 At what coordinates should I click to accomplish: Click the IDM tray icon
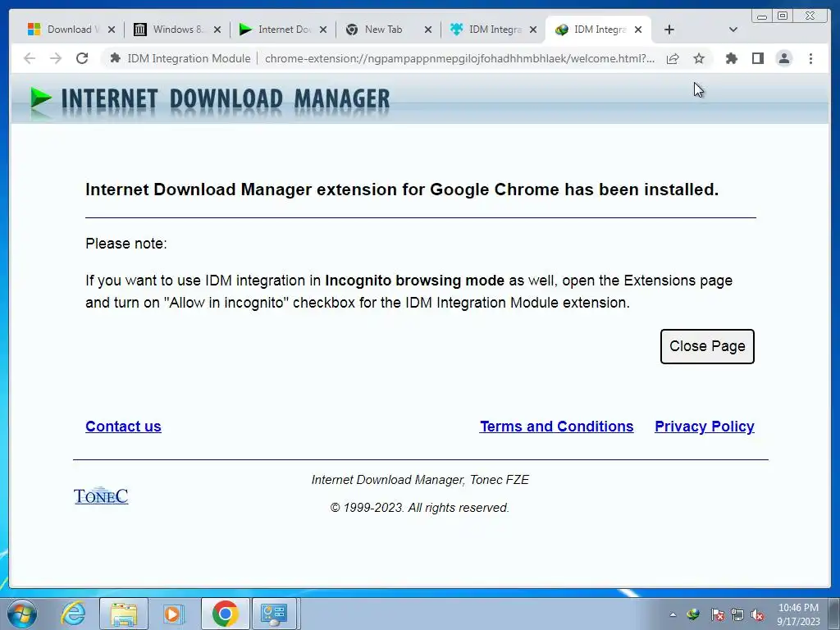click(x=693, y=614)
